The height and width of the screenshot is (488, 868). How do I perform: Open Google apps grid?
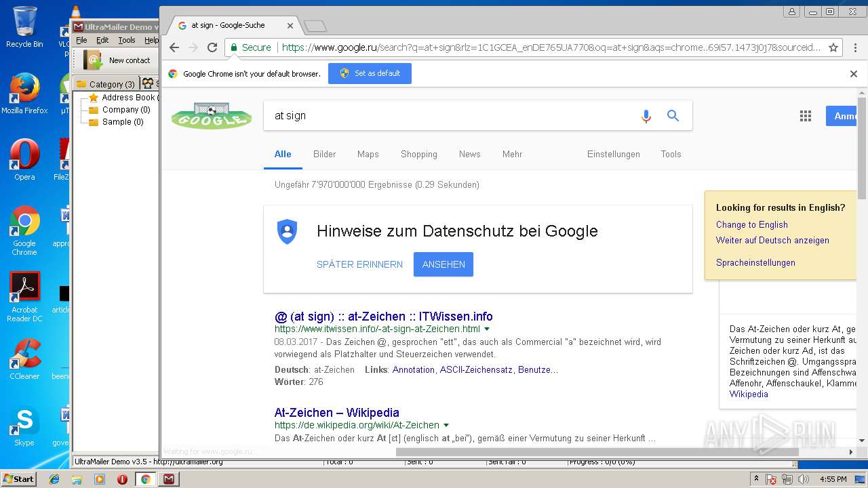pyautogui.click(x=806, y=116)
